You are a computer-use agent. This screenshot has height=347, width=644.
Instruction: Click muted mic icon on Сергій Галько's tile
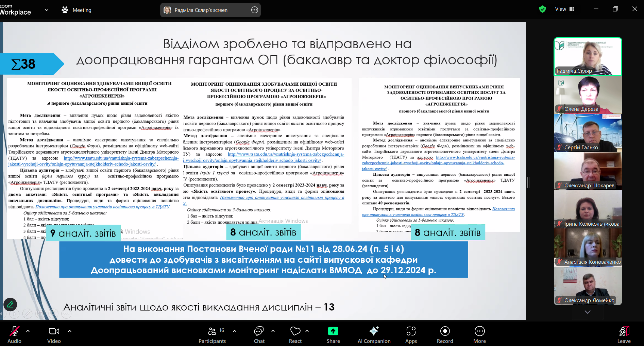tap(559, 148)
